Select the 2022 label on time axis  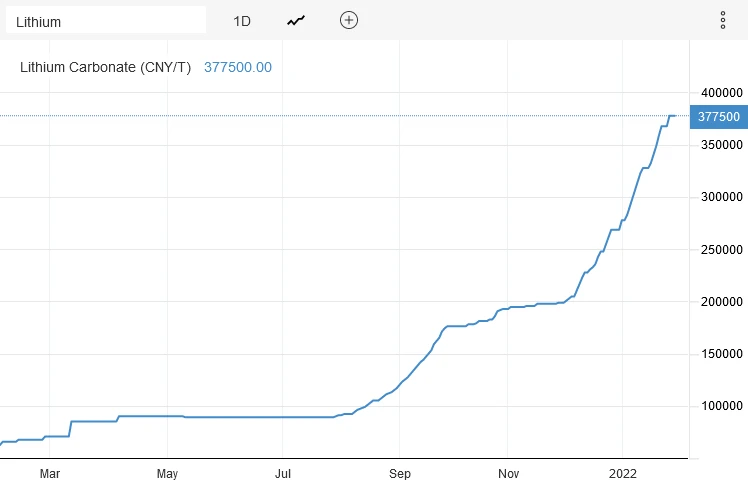click(623, 473)
